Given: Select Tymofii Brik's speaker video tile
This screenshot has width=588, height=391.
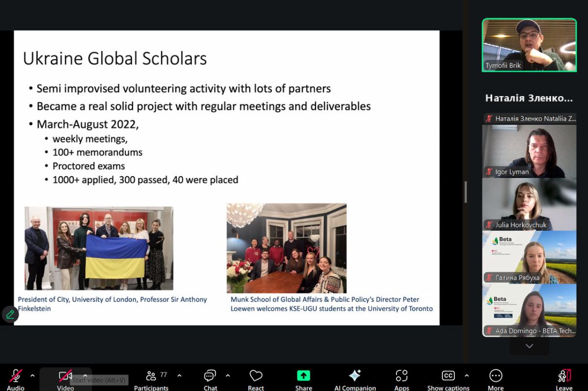Looking at the screenshot, I should tap(529, 45).
